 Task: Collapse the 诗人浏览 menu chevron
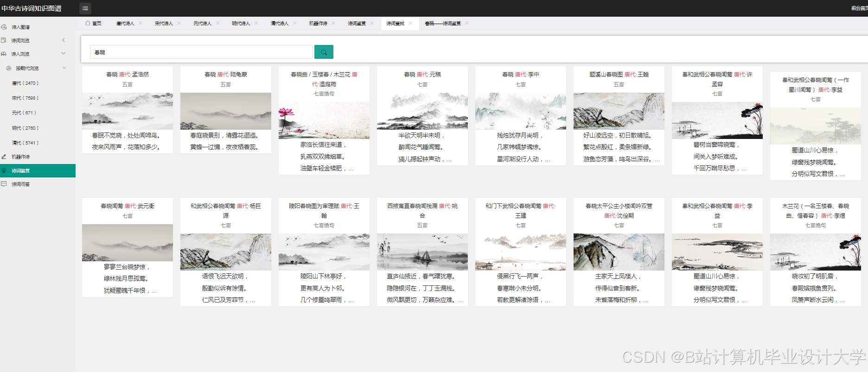pyautogui.click(x=64, y=54)
